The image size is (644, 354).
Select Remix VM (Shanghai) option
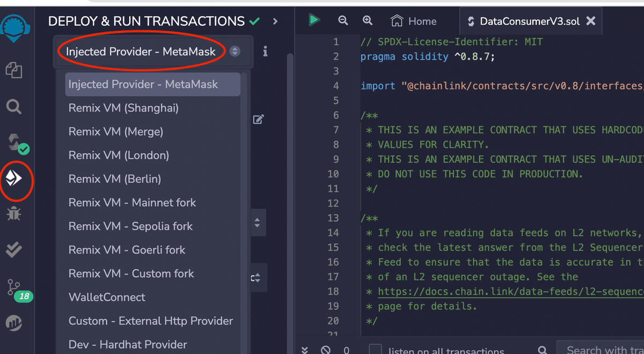click(x=152, y=108)
